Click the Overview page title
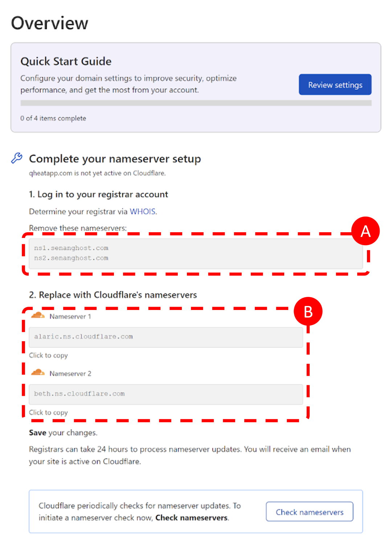This screenshot has height=548, width=392. (x=50, y=23)
